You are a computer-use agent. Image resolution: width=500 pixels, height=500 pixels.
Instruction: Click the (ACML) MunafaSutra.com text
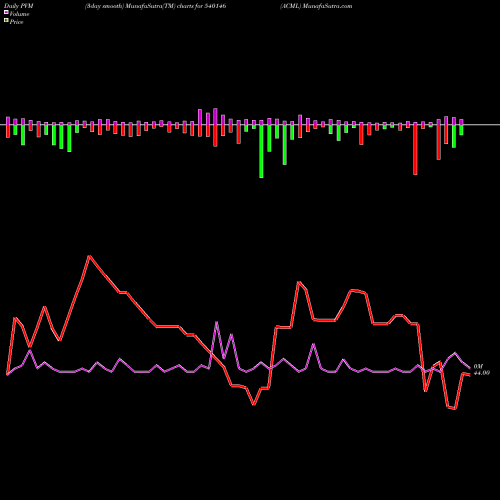coord(316,6)
